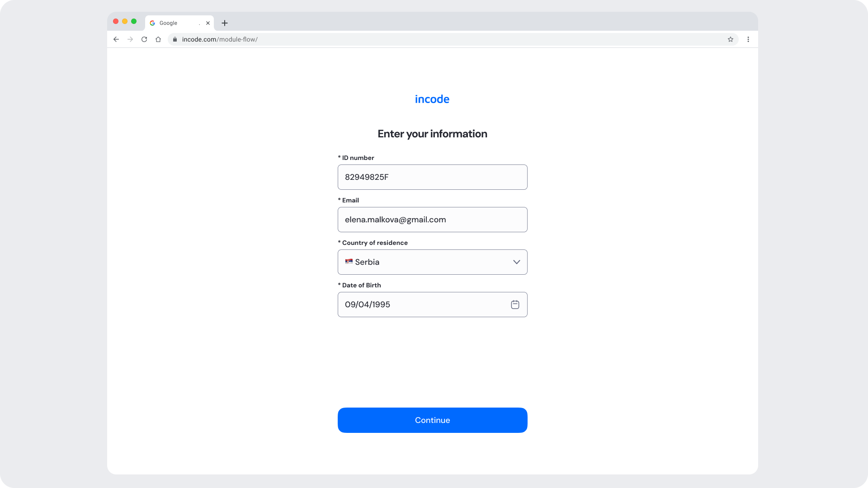Focus the Email input field

(433, 220)
